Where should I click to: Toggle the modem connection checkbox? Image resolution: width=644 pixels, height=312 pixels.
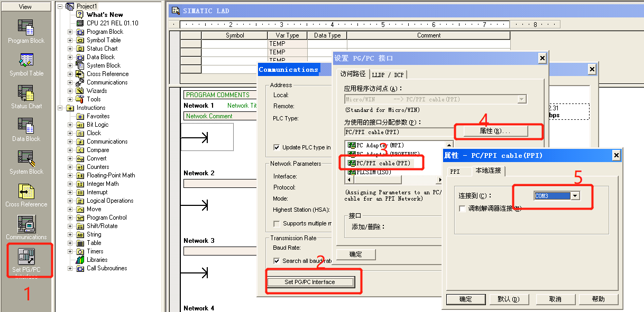463,209
